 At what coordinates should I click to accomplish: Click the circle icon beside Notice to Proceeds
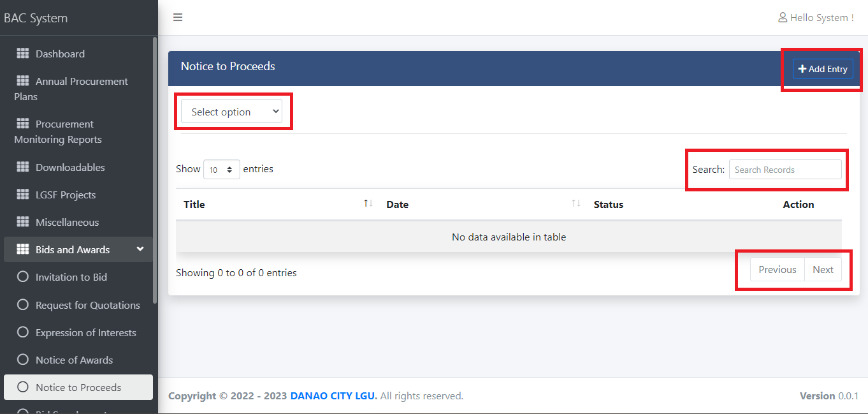(23, 387)
